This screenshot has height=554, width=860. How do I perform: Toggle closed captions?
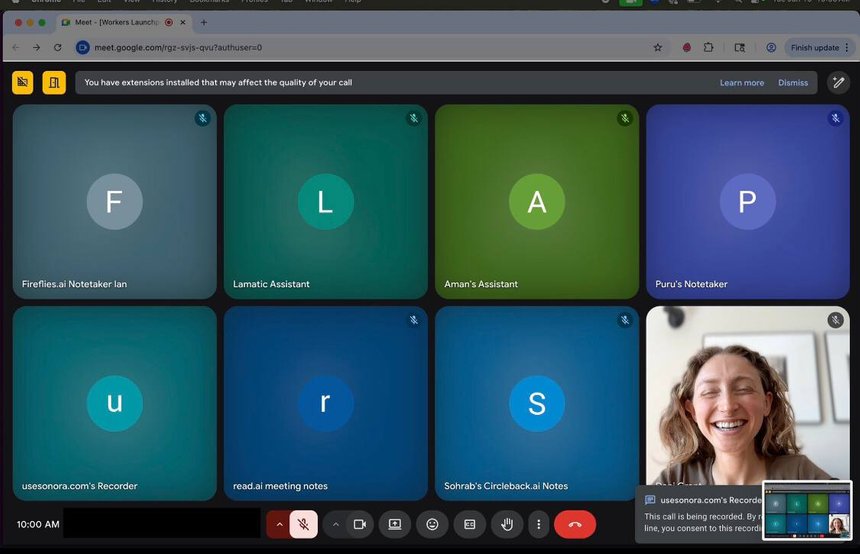click(470, 524)
